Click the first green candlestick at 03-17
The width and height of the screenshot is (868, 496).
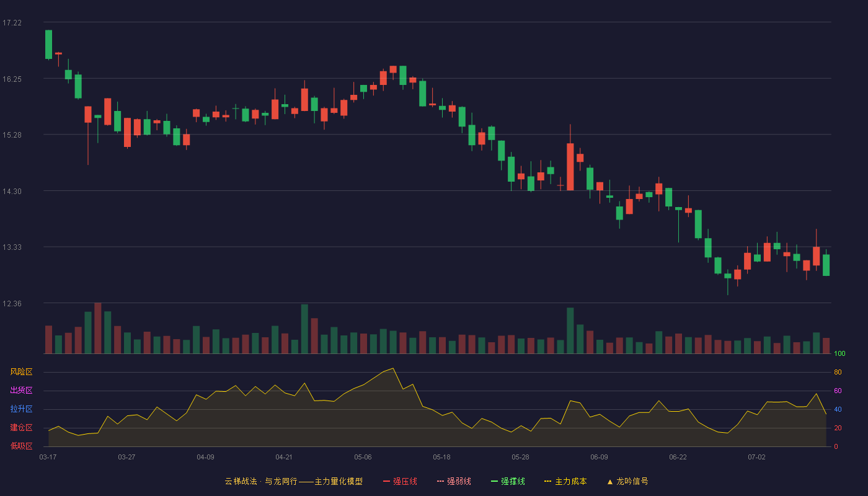pos(48,45)
